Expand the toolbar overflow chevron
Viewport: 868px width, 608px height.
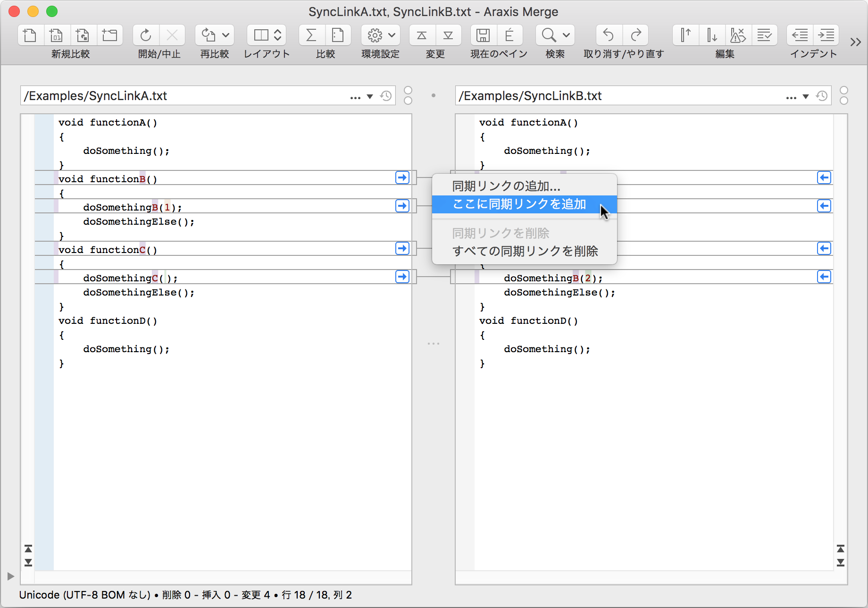[x=855, y=42]
